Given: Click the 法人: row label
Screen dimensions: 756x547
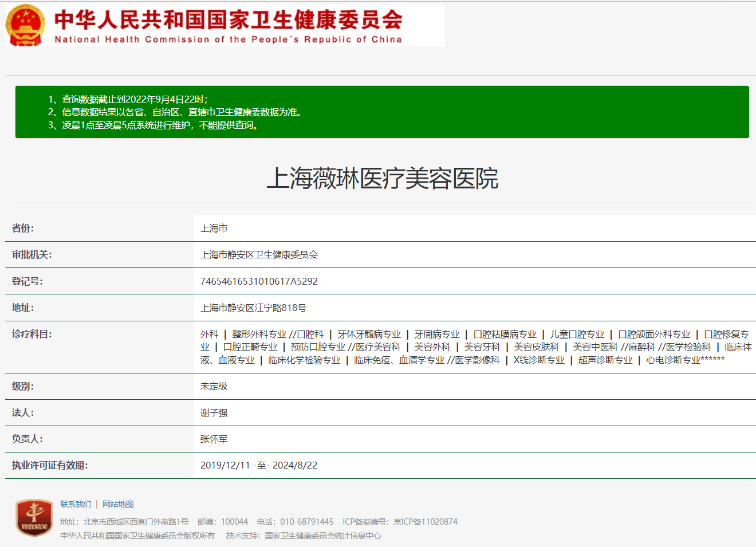Looking at the screenshot, I should coord(23,413).
